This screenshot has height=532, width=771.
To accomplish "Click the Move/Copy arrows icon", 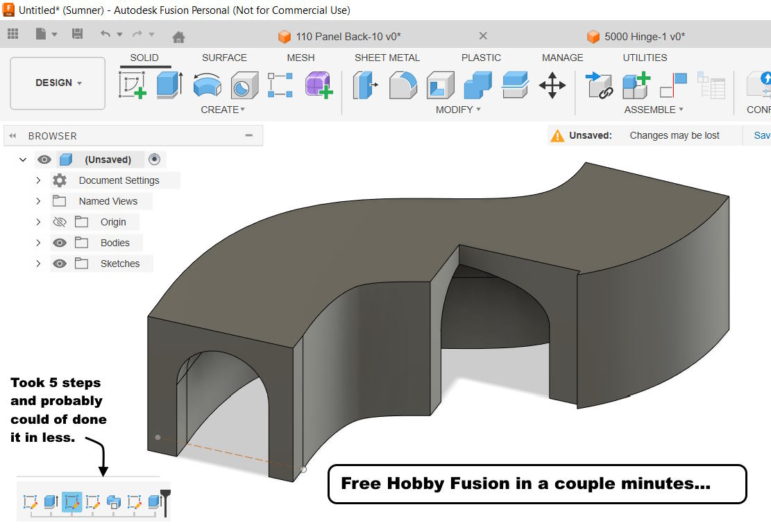I will click(552, 85).
